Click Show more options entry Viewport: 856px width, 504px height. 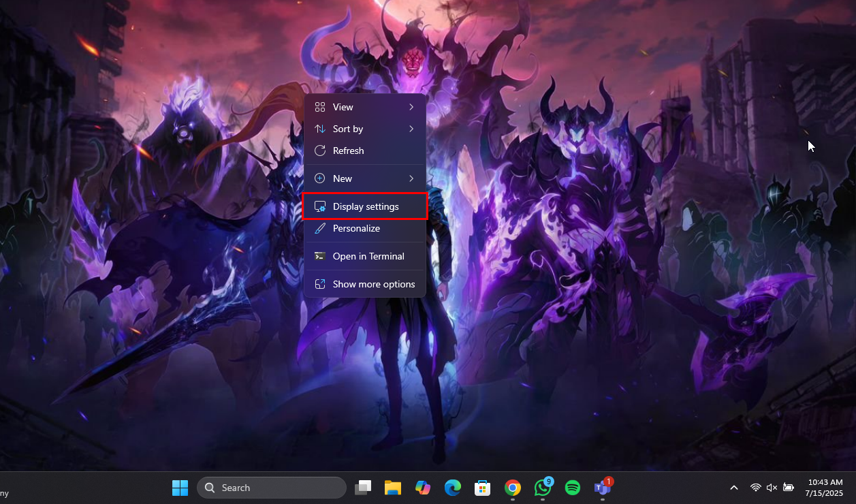coord(365,284)
